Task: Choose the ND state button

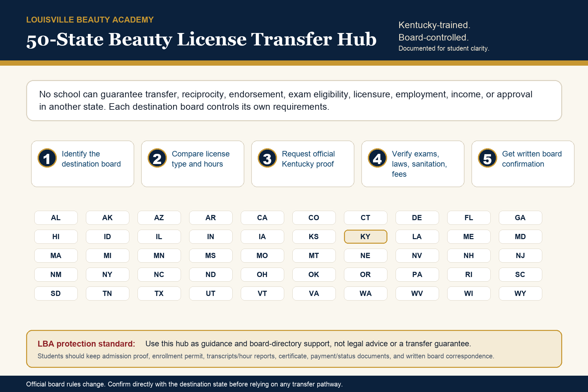Action: click(211, 274)
